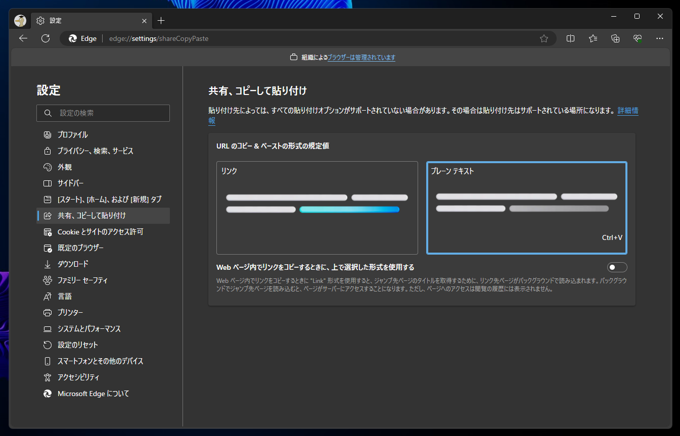This screenshot has width=680, height=436.
Task: Open [スタート]、[ホーム]、および [新規] タブ settings
Action: 103,200
